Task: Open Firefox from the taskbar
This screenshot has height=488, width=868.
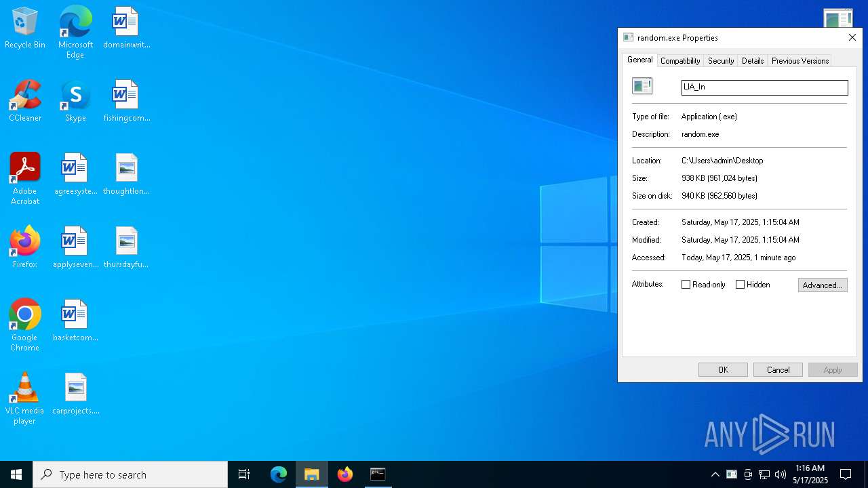Action: click(x=345, y=474)
